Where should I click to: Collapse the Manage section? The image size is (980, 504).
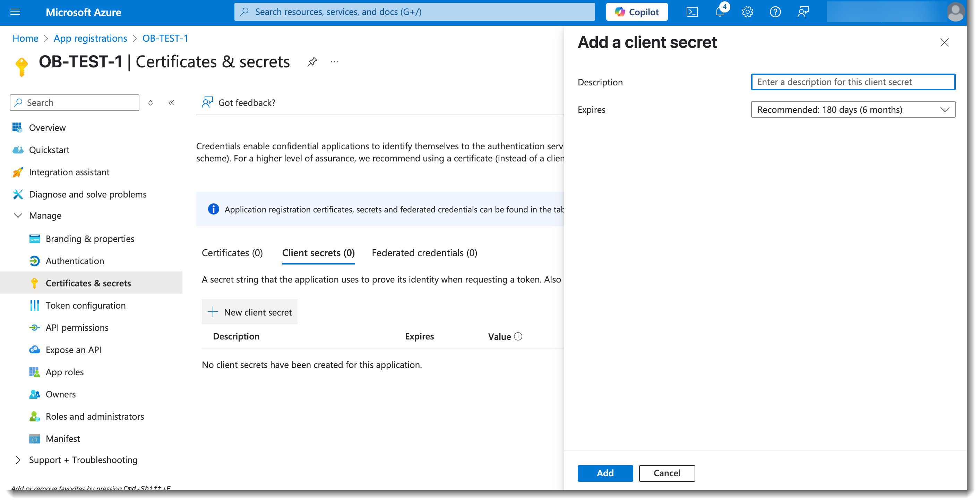pos(18,216)
